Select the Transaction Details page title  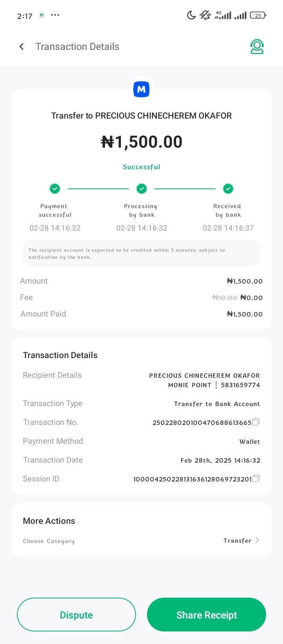click(77, 47)
